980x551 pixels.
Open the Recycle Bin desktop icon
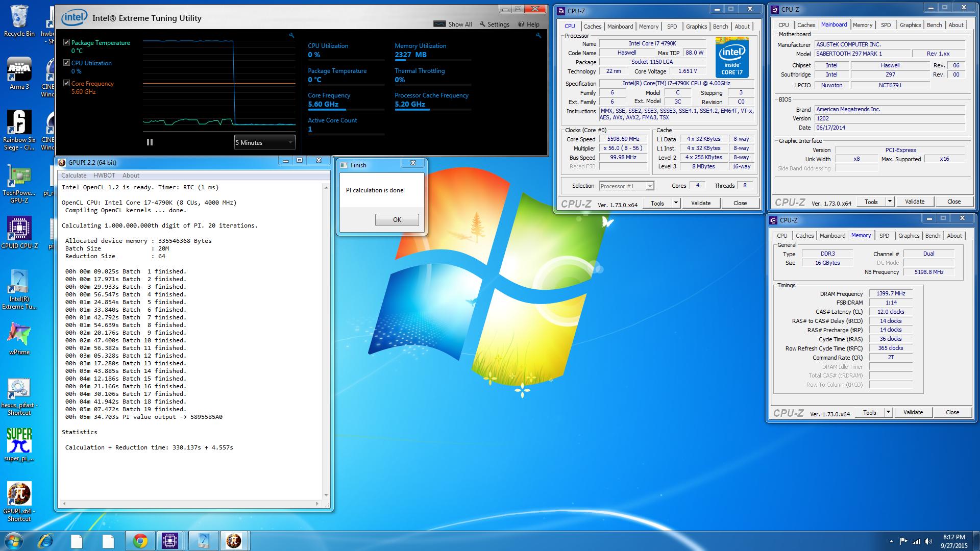(x=19, y=20)
